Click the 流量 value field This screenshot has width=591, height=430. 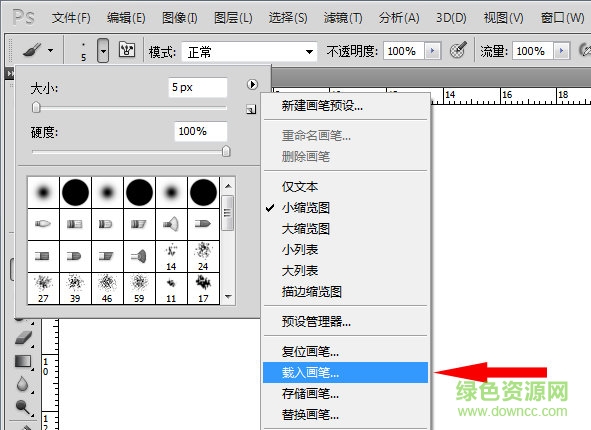[533, 51]
